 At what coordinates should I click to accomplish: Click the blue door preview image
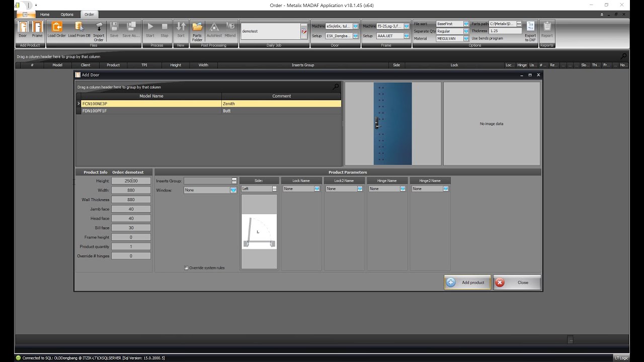[392, 124]
